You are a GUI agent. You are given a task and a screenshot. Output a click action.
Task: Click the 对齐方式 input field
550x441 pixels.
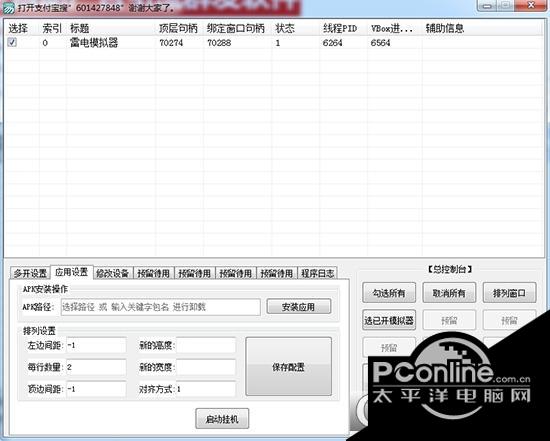[x=206, y=389]
